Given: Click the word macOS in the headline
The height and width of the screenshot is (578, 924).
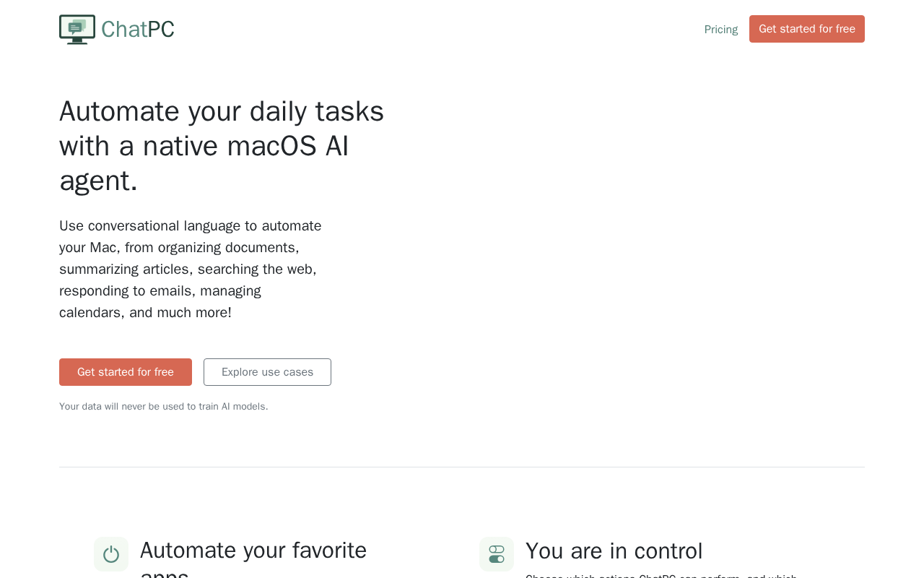Looking at the screenshot, I should (x=271, y=147).
